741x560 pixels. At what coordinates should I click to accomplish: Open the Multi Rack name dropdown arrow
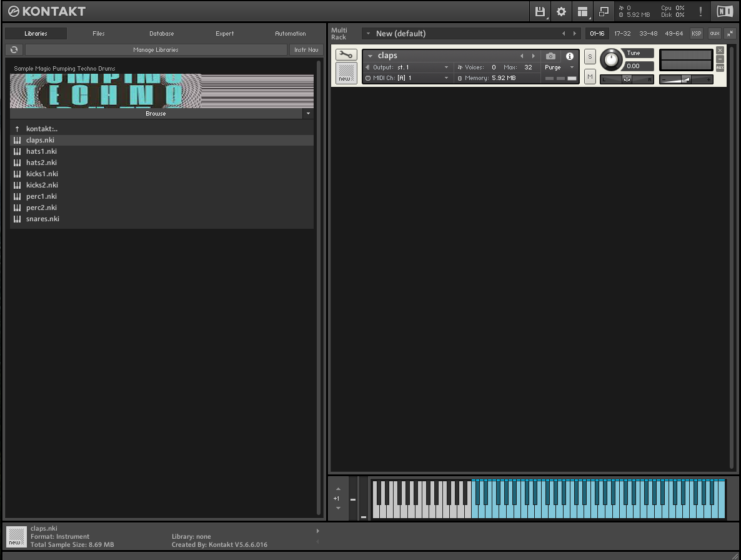[368, 34]
